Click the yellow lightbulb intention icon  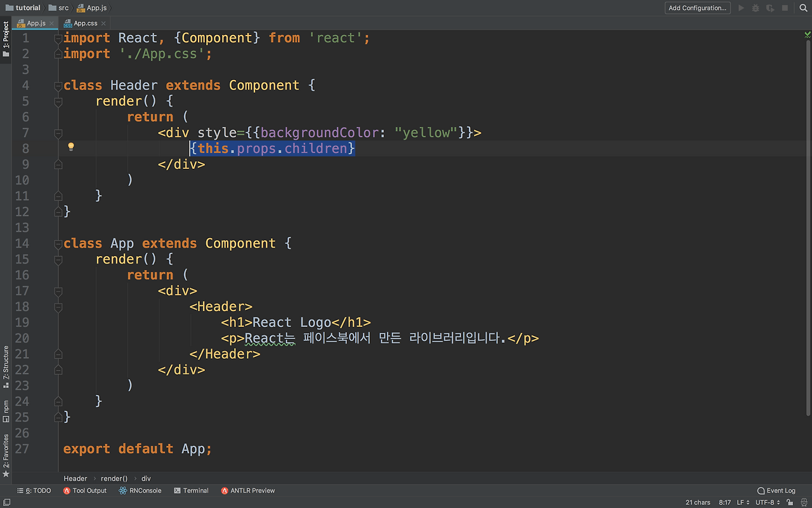[x=71, y=147]
